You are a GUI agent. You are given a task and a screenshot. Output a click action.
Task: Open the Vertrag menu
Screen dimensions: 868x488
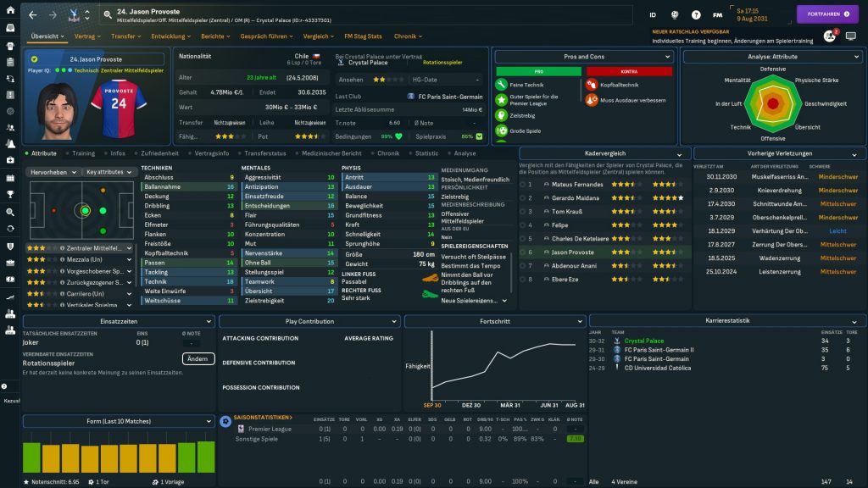coord(87,36)
